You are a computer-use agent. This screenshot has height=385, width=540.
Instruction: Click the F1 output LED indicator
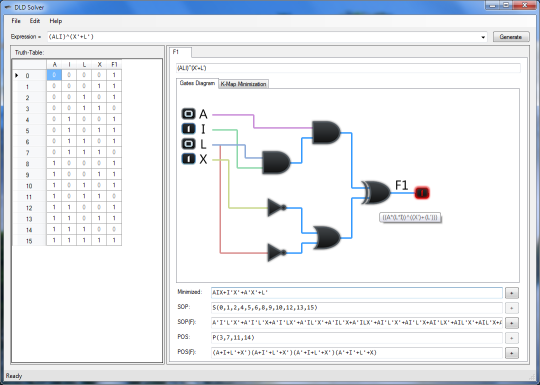point(422,193)
